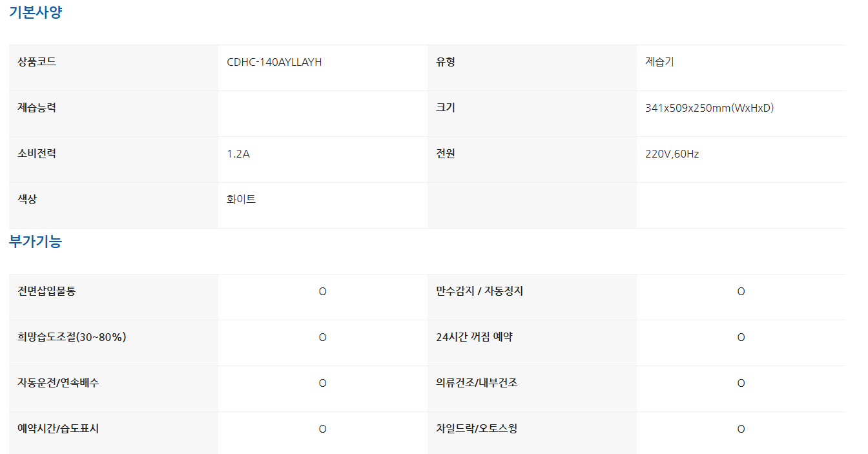868x454 pixels.
Task: Click the 전면삽입물통 feature label
Action: (46, 291)
